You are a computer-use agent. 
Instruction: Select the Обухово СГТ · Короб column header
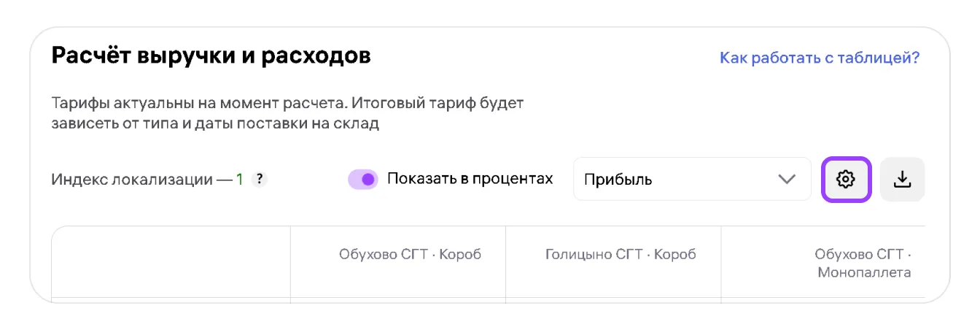(410, 255)
